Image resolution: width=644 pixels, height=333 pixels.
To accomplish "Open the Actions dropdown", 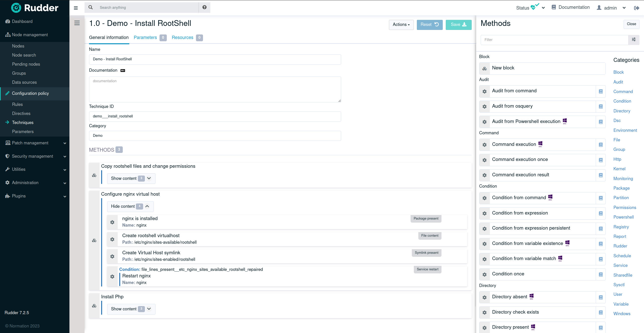I will [401, 25].
